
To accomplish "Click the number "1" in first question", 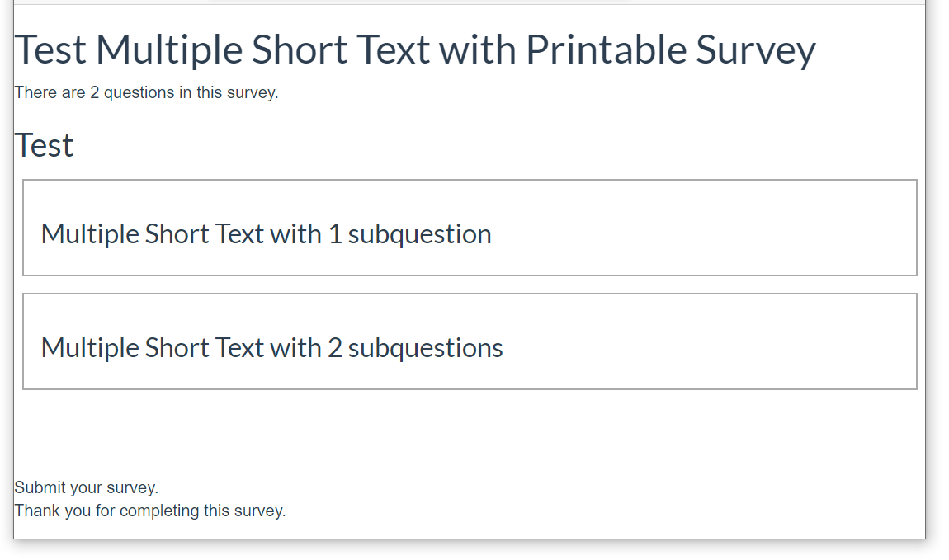I will coord(334,234).
